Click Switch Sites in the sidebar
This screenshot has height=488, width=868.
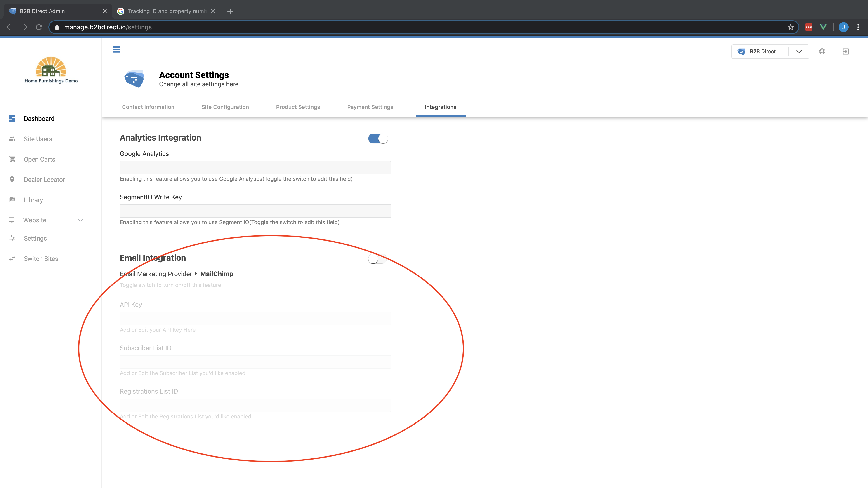(41, 259)
